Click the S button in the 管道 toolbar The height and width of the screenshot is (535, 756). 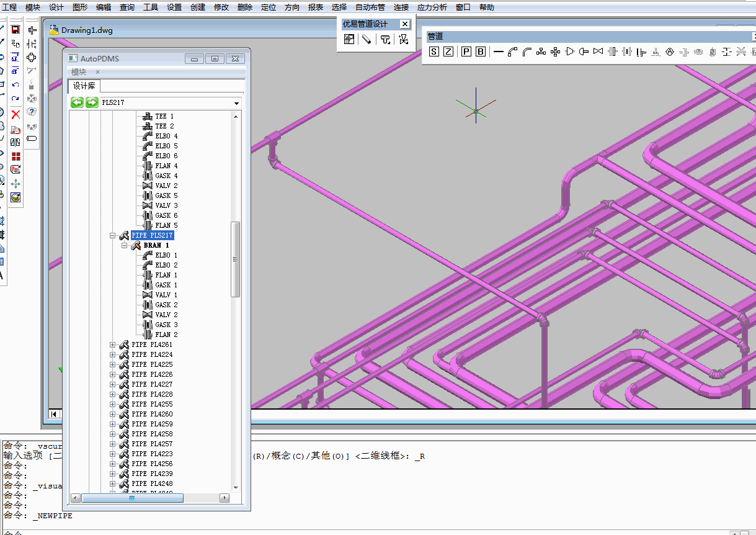434,52
